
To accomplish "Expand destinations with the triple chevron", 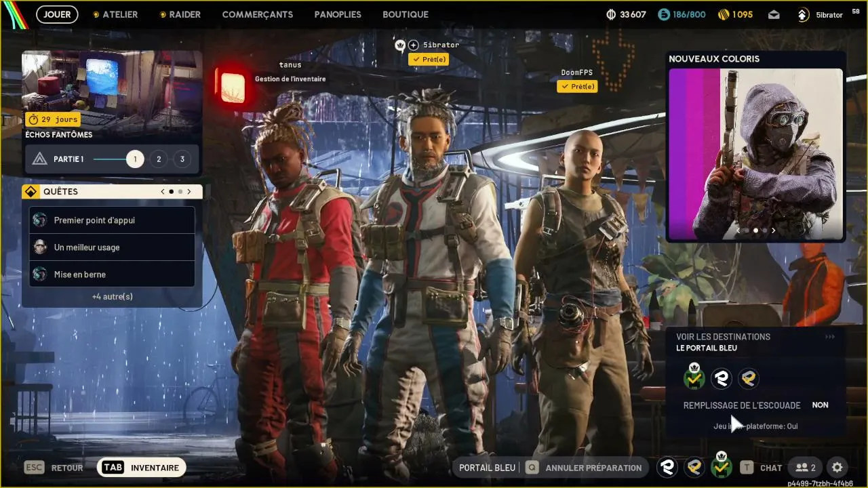I will [x=830, y=337].
